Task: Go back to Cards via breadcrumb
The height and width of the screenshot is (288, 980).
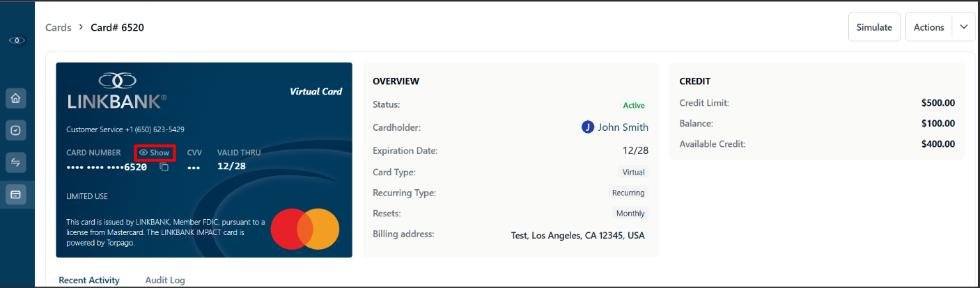Action: coord(59,27)
